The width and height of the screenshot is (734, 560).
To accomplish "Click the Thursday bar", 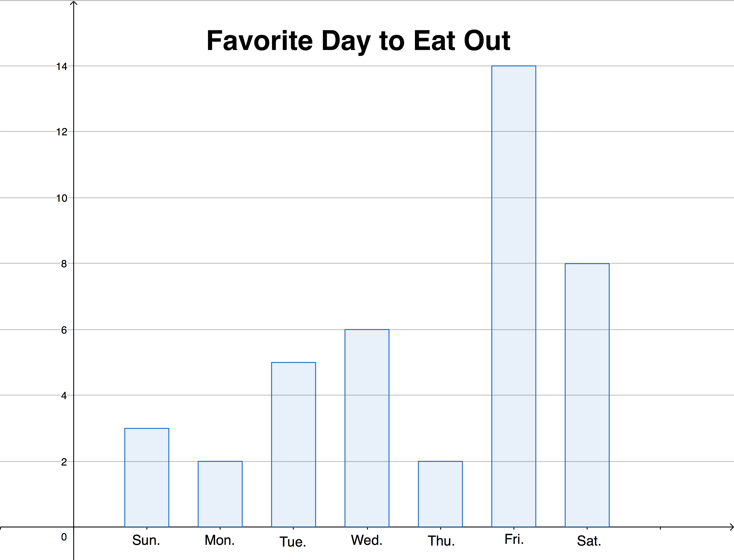I will [x=440, y=494].
